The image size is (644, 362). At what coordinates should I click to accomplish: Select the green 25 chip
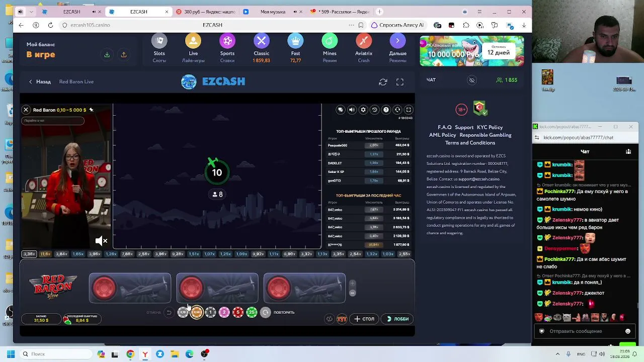point(252,312)
